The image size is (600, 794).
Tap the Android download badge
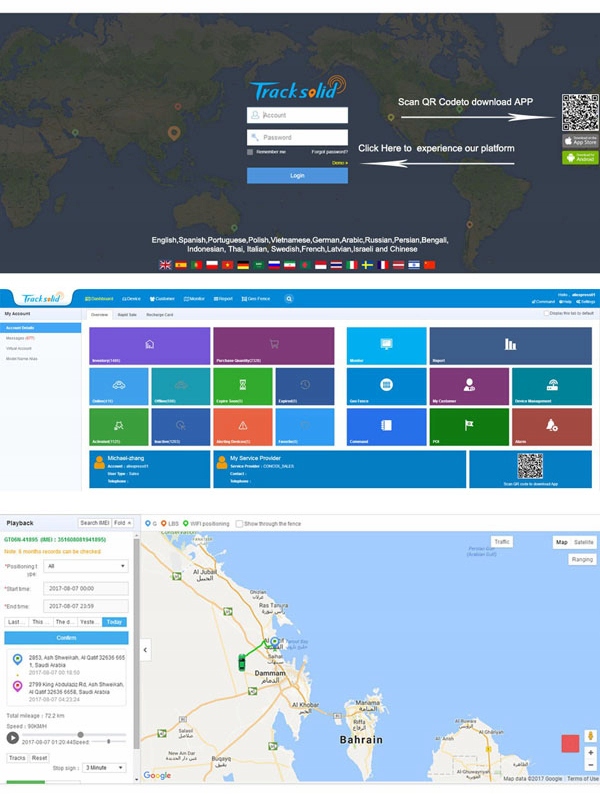(x=580, y=157)
